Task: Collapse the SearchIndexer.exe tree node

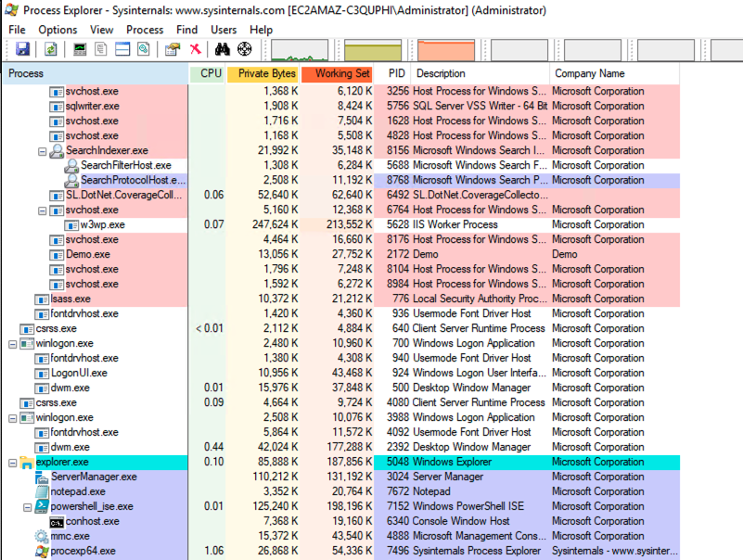Action: pyautogui.click(x=42, y=151)
